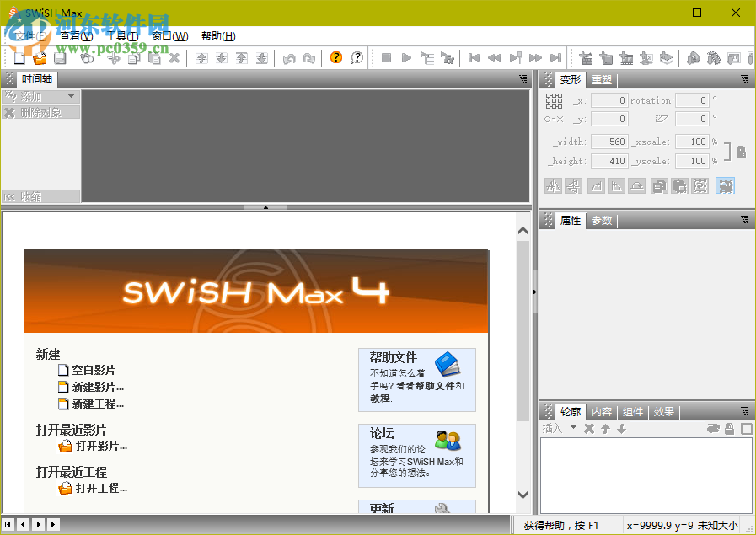Select the flip horizontal icon in transform panel
This screenshot has height=535, width=756.
pyautogui.click(x=554, y=185)
